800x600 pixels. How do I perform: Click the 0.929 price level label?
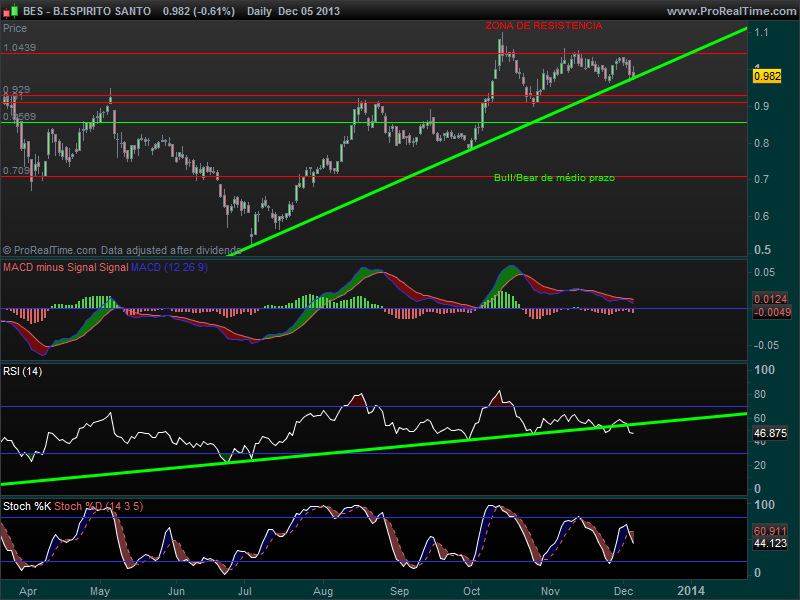click(16, 89)
